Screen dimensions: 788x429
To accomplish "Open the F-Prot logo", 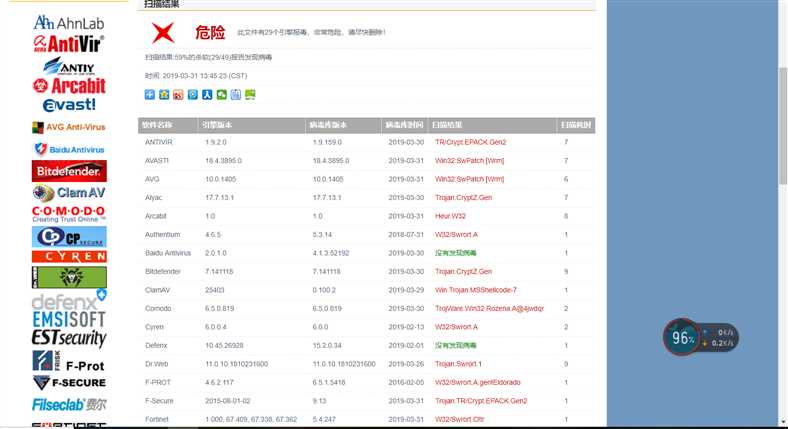I will pyautogui.click(x=69, y=362).
